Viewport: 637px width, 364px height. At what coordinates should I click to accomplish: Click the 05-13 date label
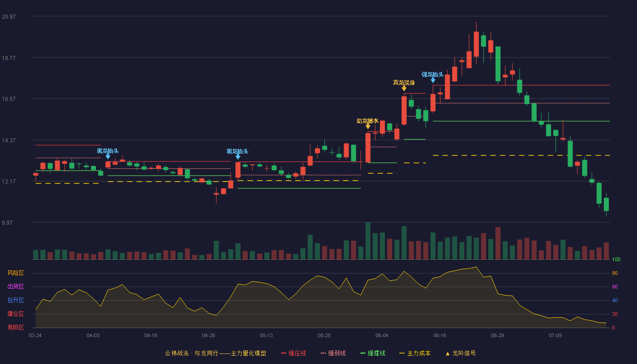pos(266,335)
